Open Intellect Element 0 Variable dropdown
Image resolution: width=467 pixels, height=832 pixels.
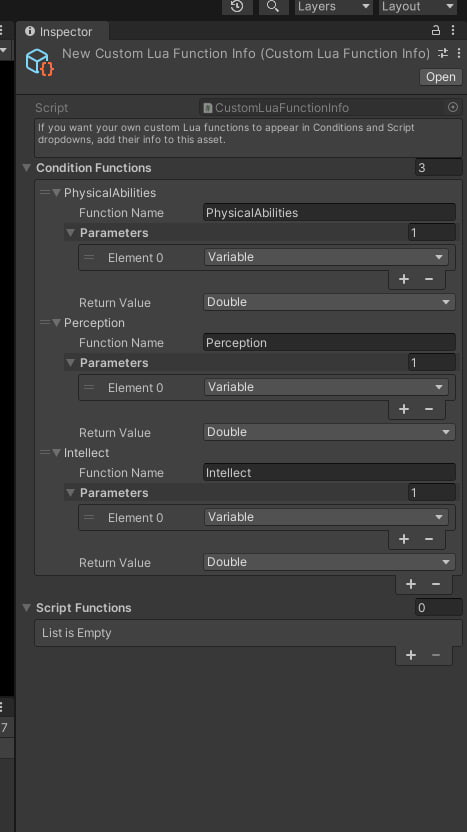pyautogui.click(x=326, y=517)
